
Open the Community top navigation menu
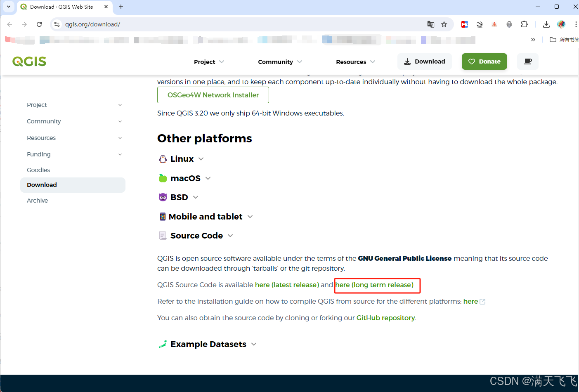click(x=280, y=62)
